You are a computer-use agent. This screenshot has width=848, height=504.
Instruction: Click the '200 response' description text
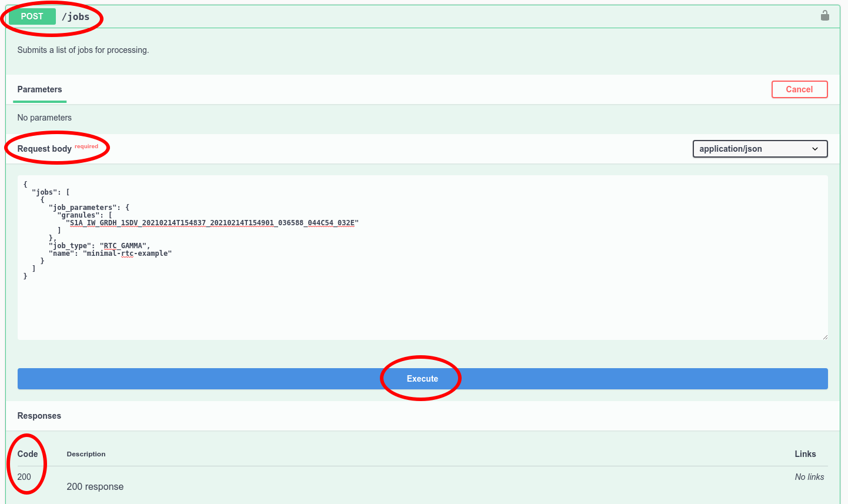click(x=95, y=487)
